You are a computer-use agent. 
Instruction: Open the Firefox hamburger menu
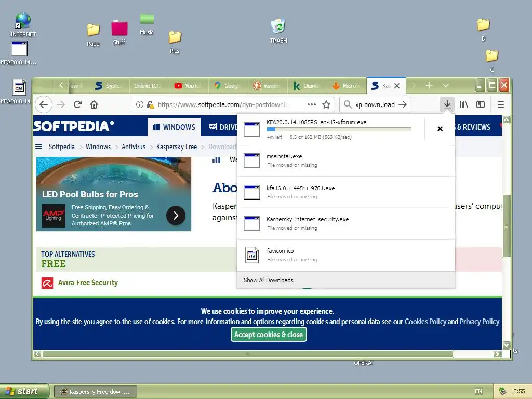[x=500, y=104]
